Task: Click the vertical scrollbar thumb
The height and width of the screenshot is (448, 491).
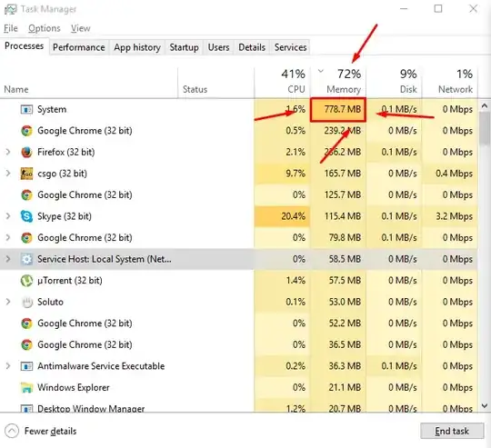Action: point(485,128)
